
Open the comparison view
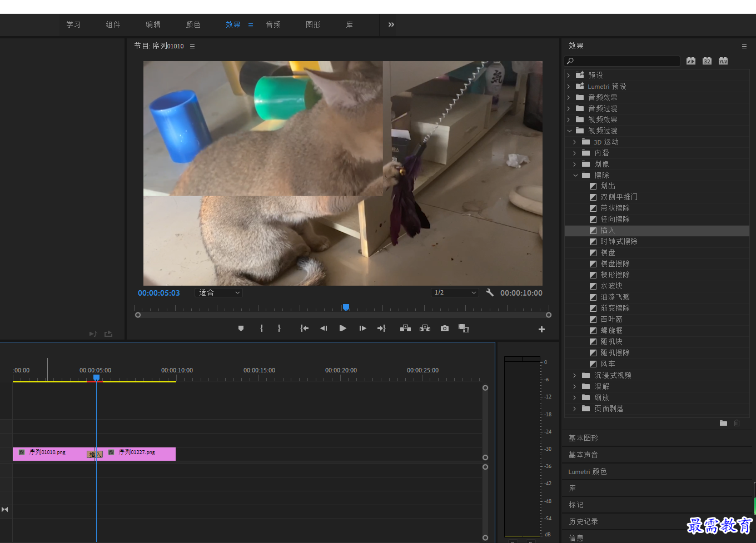click(x=464, y=328)
